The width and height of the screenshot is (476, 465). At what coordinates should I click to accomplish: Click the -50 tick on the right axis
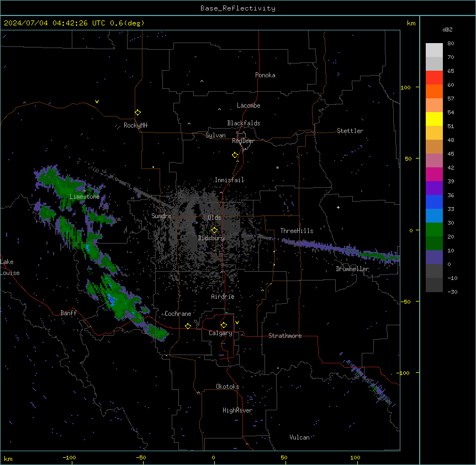tap(405, 302)
